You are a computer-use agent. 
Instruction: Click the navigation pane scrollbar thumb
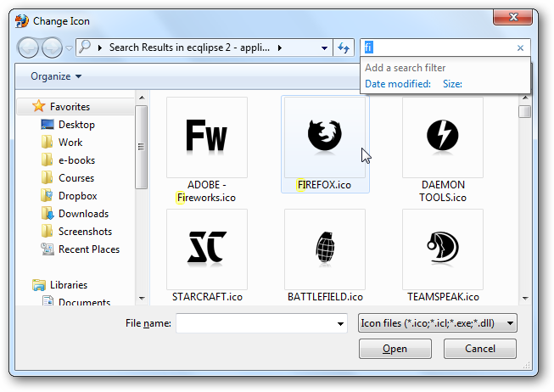pyautogui.click(x=142, y=147)
